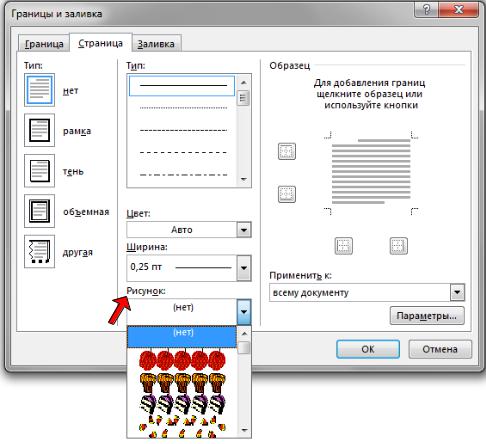This screenshot has height=444, width=486.
Task: Select the dash-dot line style
Action: 183,174
